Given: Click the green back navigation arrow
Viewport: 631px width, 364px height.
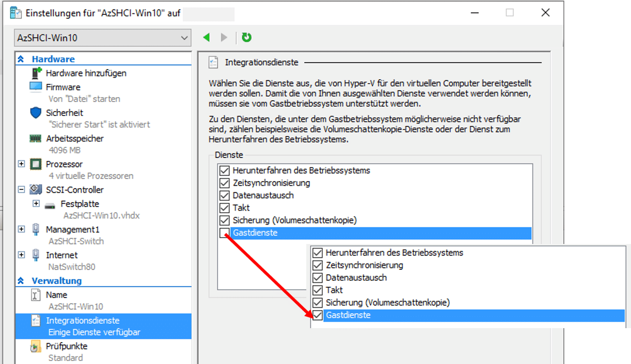Looking at the screenshot, I should [207, 37].
